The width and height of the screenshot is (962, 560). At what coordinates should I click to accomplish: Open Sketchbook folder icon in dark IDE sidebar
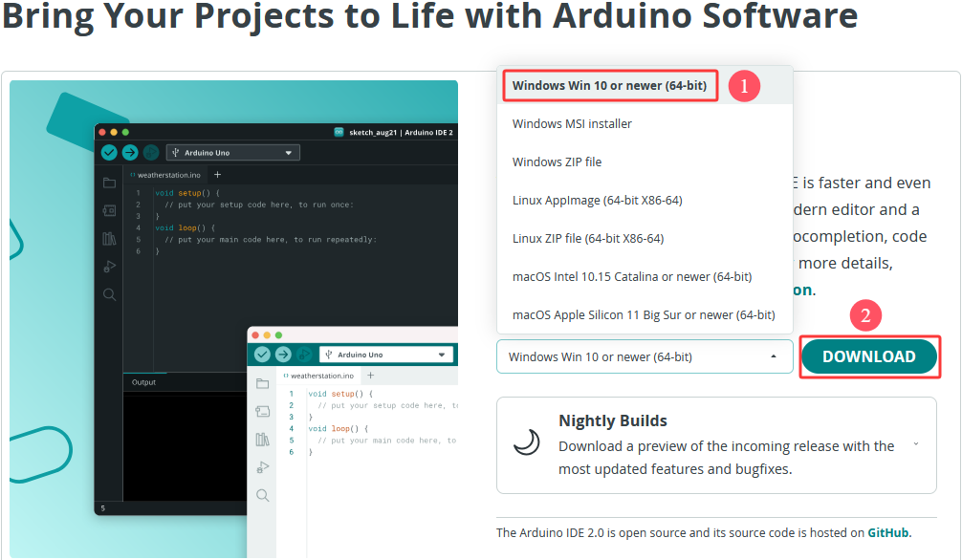point(110,183)
